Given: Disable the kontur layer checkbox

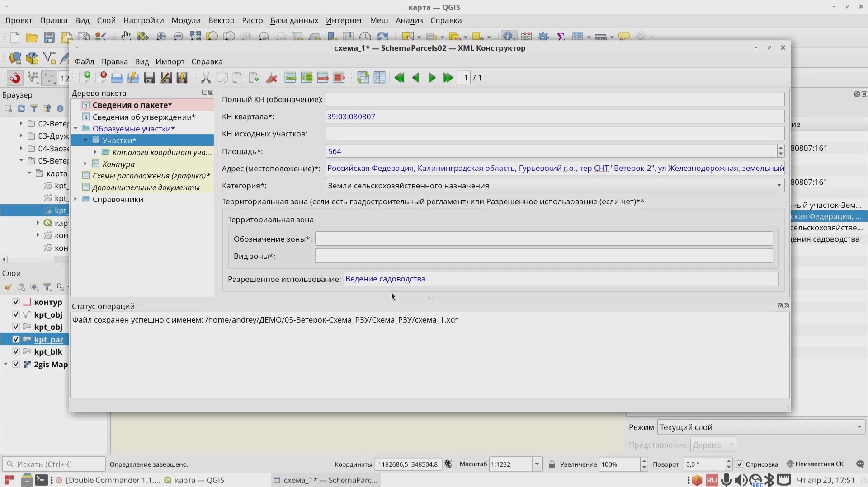Looking at the screenshot, I should point(15,302).
